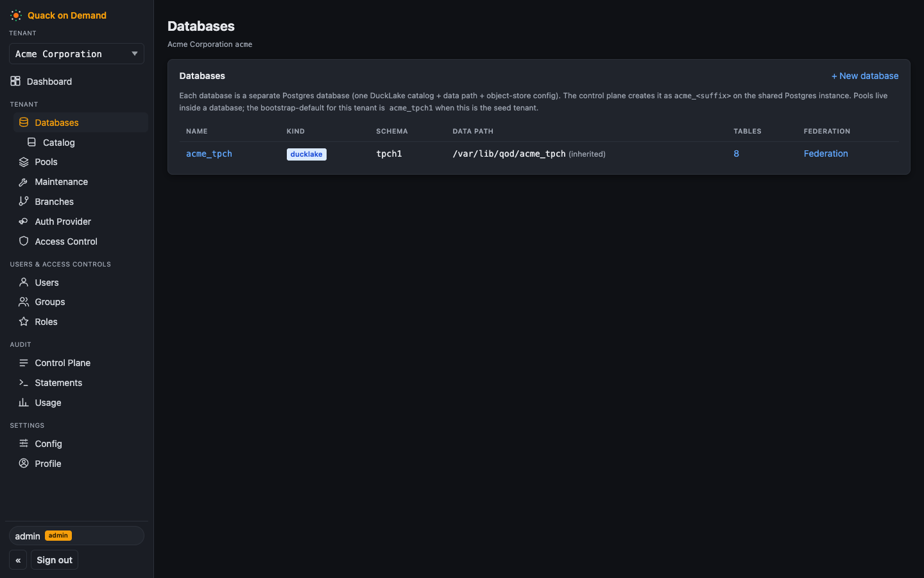Go to Dashboard in the sidebar

pos(77,82)
